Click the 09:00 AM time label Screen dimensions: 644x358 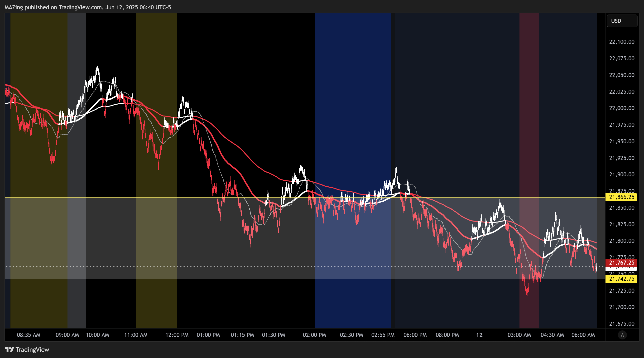67,335
